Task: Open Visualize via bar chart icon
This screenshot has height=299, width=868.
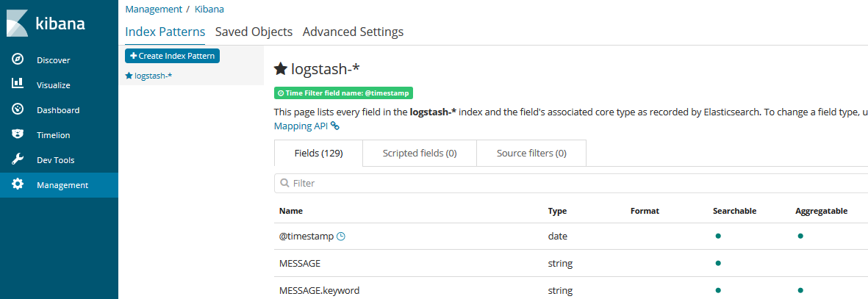Action: [18, 84]
